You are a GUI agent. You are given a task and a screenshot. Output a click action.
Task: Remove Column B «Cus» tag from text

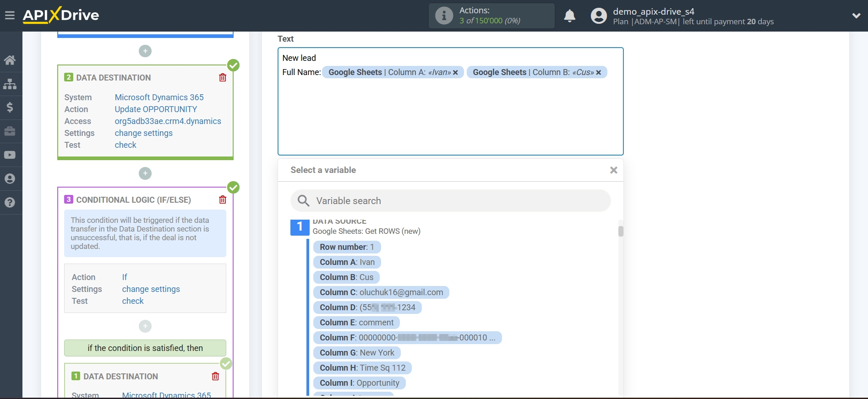598,73
